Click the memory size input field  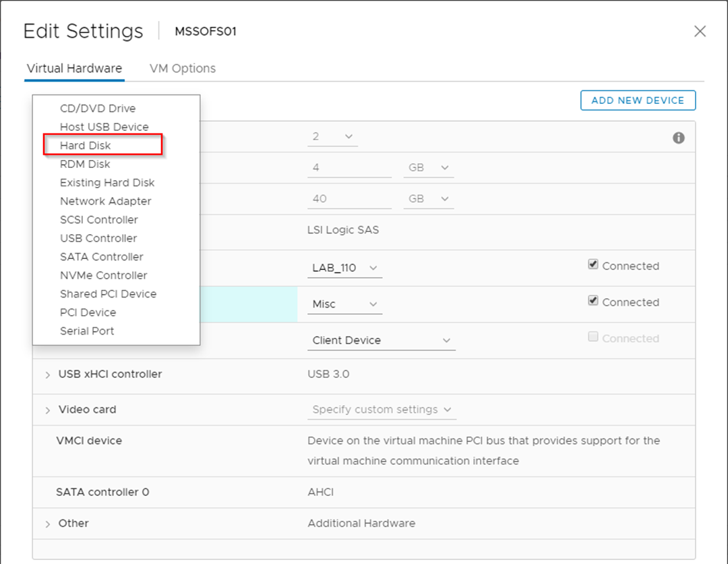[349, 167]
